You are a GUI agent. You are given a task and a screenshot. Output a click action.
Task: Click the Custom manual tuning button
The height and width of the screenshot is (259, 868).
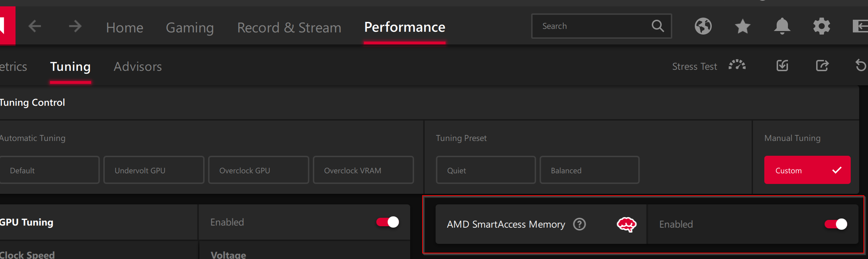point(807,170)
